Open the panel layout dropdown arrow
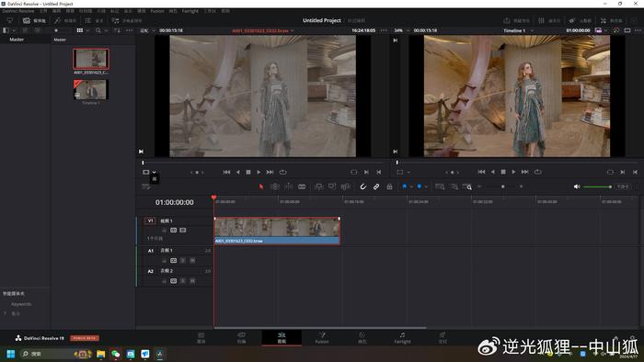This screenshot has height=362, width=644. [x=14, y=30]
